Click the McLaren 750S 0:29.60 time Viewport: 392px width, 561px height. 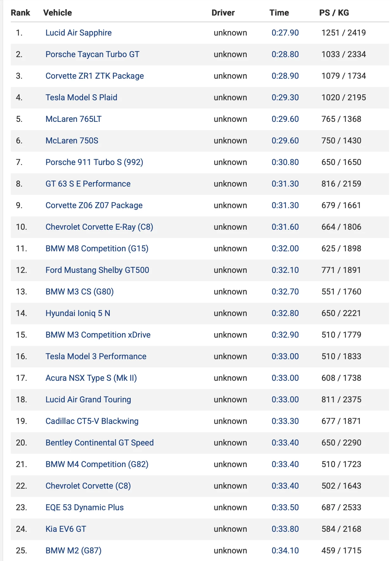click(x=285, y=141)
